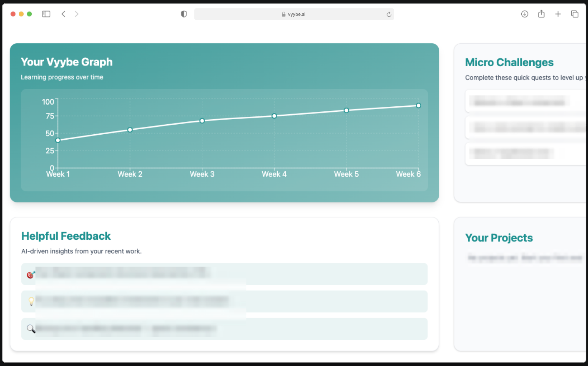Click the target emoji feedback icon
588x366 pixels.
click(30, 275)
